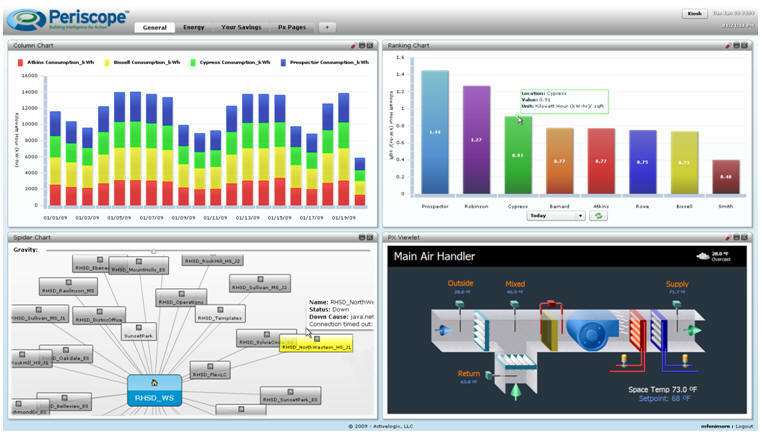
Task: Toggle Prospector Consumption blue legend swatch
Action: coord(283,63)
